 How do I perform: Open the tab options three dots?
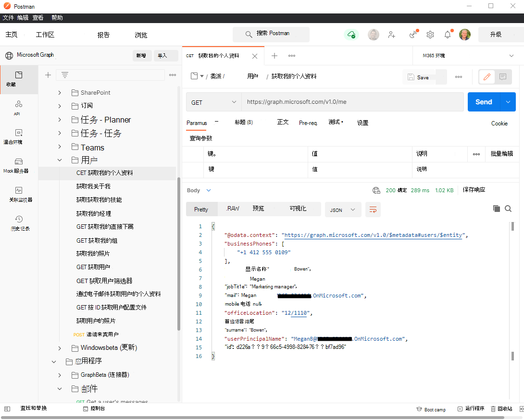tap(292, 56)
